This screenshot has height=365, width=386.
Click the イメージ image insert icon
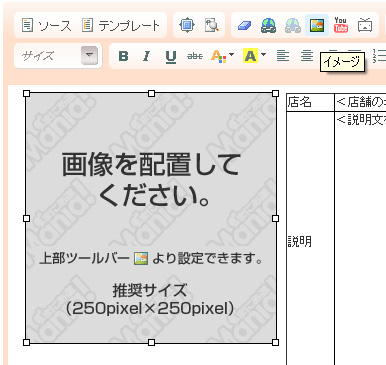click(x=317, y=25)
